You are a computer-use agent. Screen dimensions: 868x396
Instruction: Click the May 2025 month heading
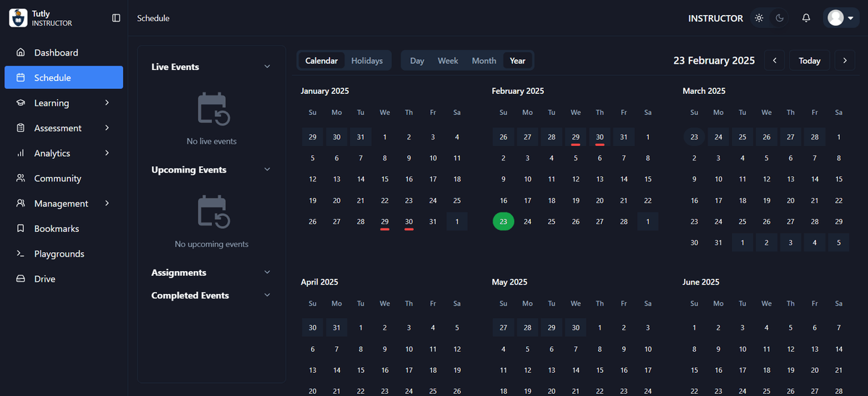coord(509,282)
